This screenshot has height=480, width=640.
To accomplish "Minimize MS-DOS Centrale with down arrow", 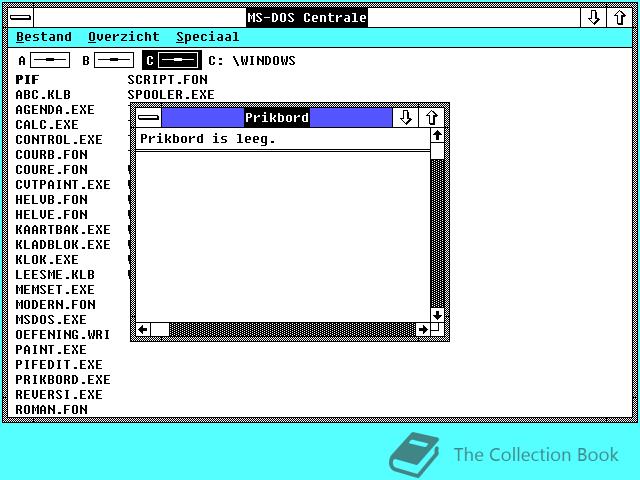I will tap(593, 18).
